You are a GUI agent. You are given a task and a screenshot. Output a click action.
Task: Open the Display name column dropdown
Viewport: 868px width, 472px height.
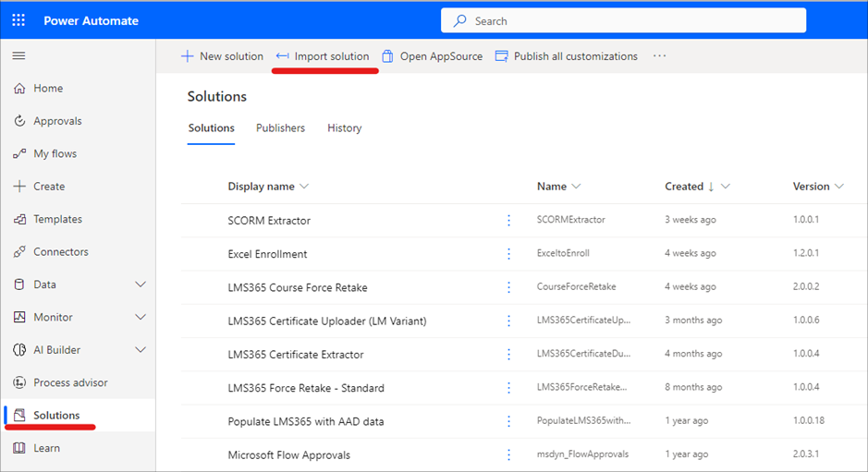[x=304, y=187]
